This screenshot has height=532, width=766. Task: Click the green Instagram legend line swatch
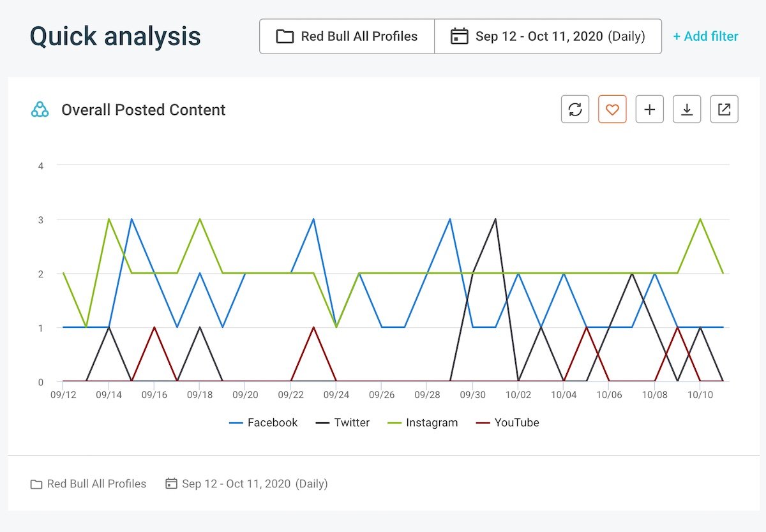click(x=394, y=423)
